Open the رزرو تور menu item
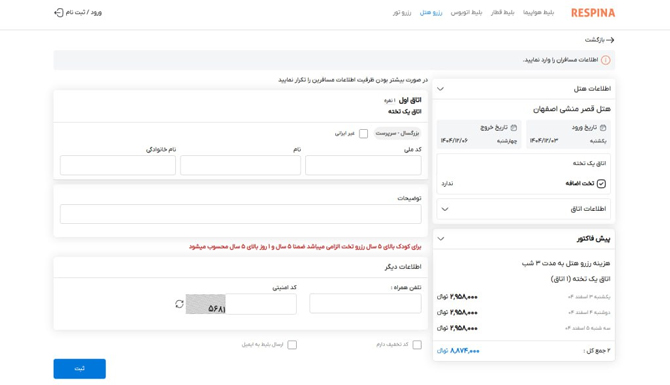 [x=402, y=12]
